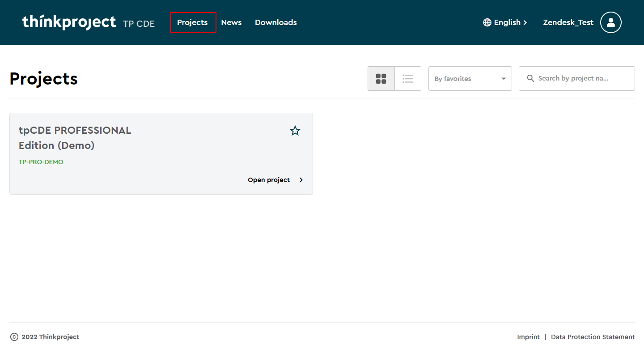The image size is (644, 353).
Task: Open the Imprint link
Action: click(x=528, y=337)
